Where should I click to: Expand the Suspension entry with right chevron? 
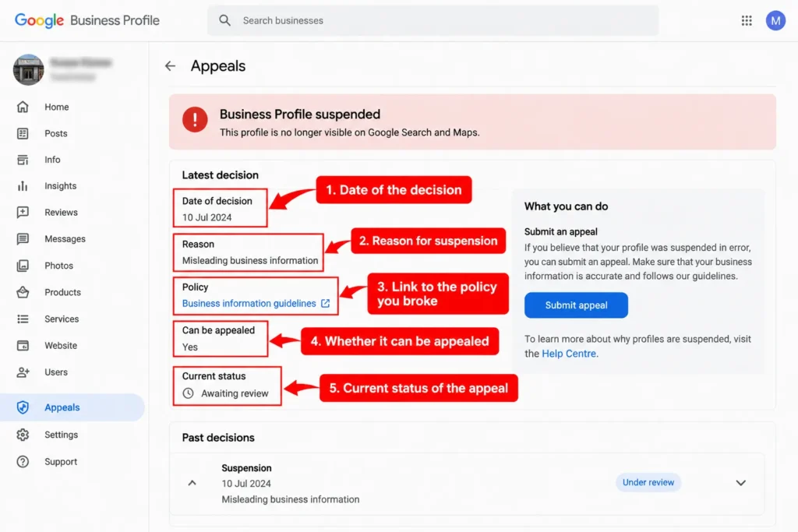click(x=740, y=483)
